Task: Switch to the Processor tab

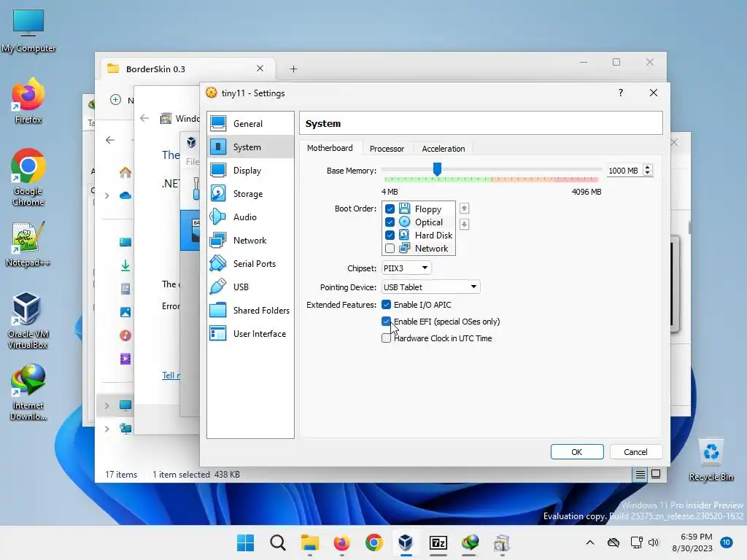Action: click(387, 149)
